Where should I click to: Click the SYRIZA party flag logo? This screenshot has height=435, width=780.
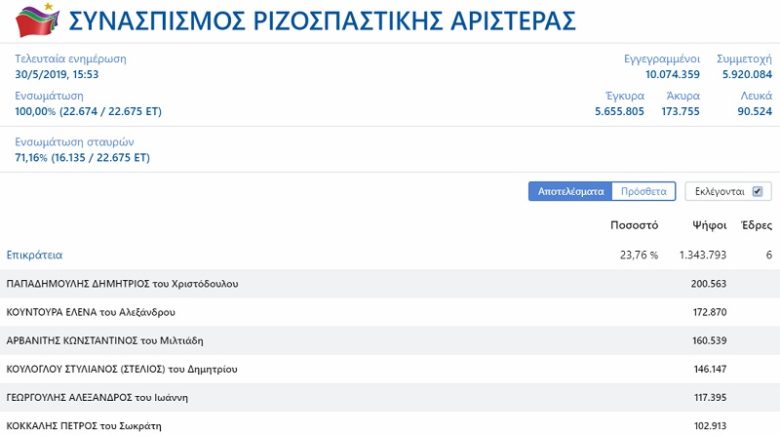point(37,20)
